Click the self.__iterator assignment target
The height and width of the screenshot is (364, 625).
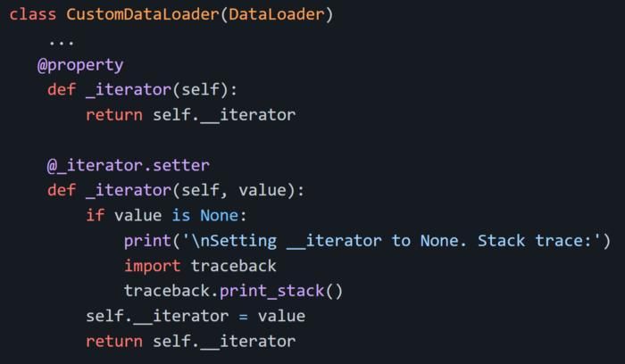157,316
